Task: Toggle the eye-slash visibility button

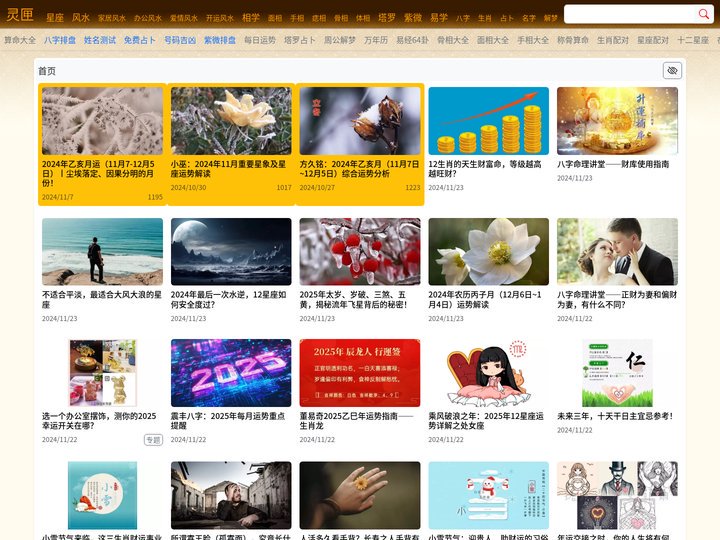Action: 672,71
